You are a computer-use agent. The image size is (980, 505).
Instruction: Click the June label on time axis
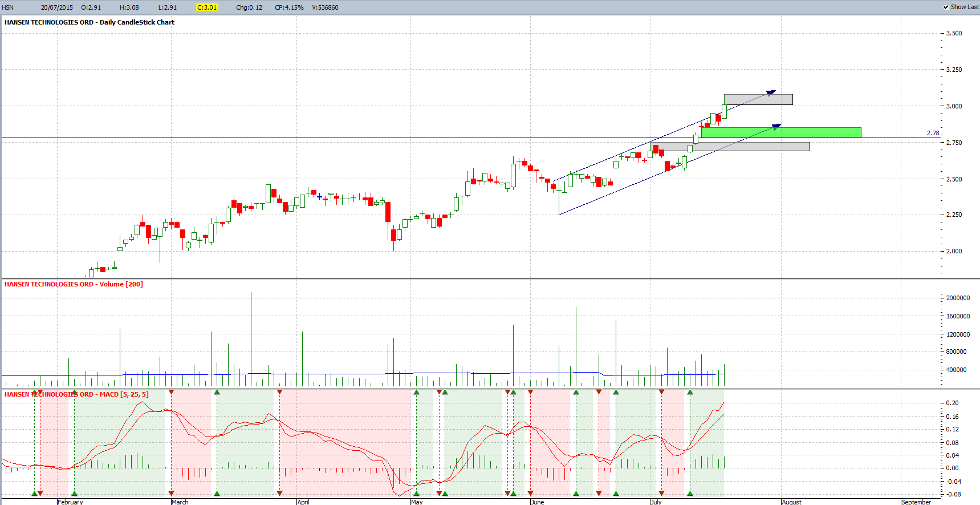click(538, 502)
